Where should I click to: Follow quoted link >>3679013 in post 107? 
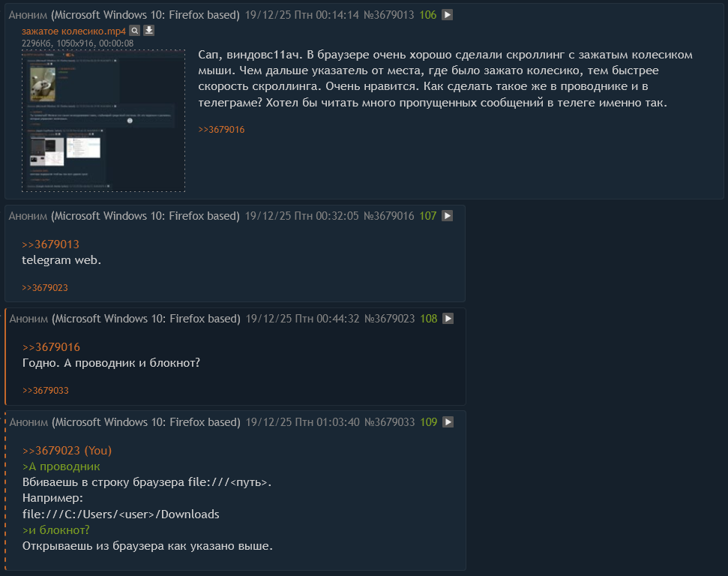point(50,244)
